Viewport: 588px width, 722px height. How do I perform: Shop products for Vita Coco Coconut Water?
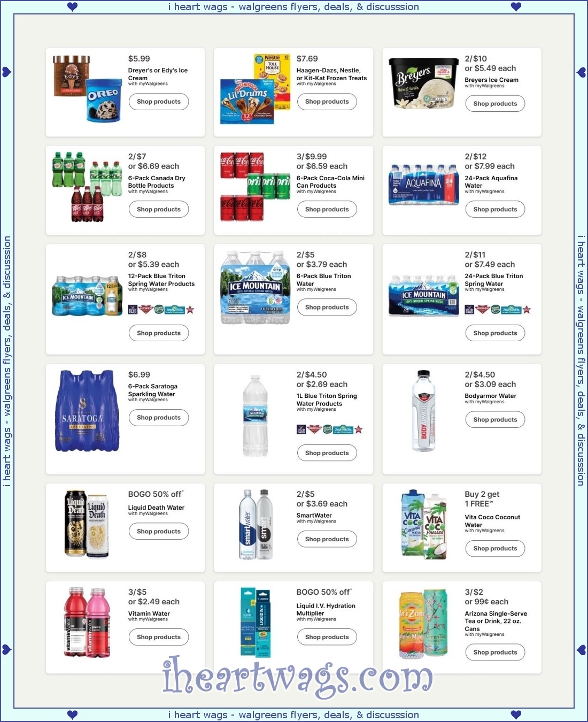coord(495,549)
